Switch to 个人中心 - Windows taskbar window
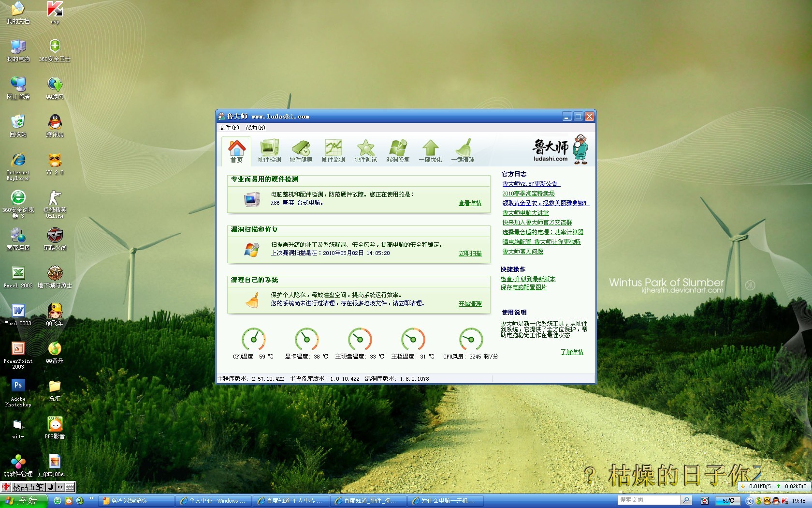The image size is (812, 508). tap(213, 501)
